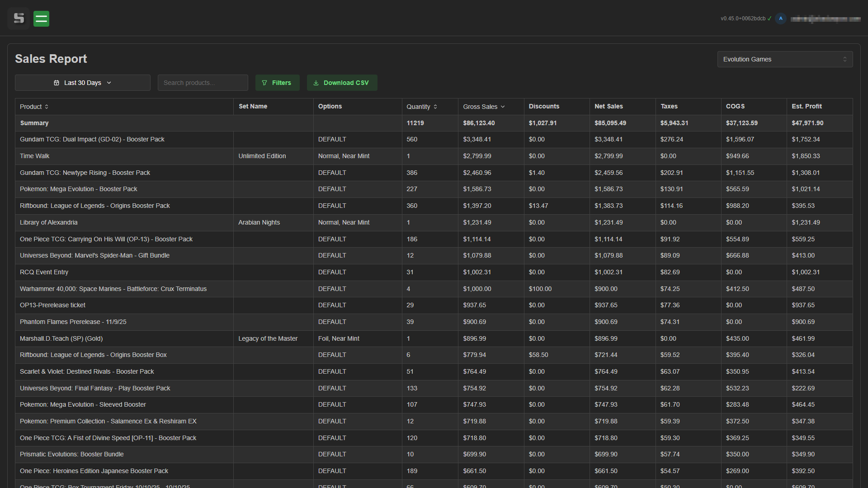Click the Net Sales column header
This screenshot has height=488, width=868.
[x=609, y=106]
